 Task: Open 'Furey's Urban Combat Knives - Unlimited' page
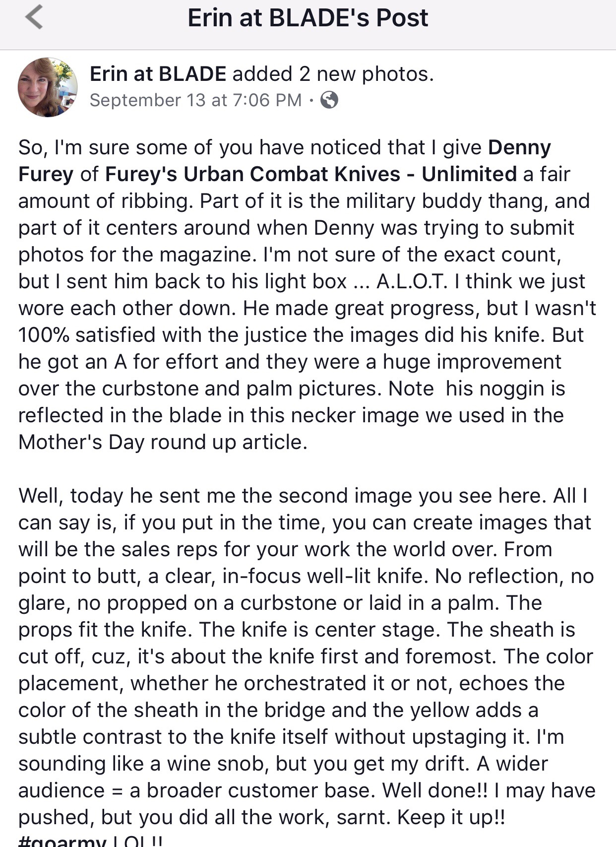311,174
